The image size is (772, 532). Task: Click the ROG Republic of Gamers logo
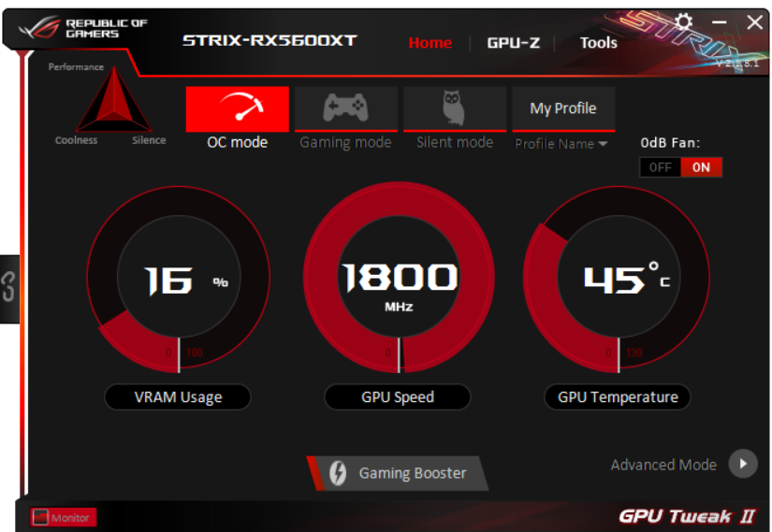(x=82, y=28)
